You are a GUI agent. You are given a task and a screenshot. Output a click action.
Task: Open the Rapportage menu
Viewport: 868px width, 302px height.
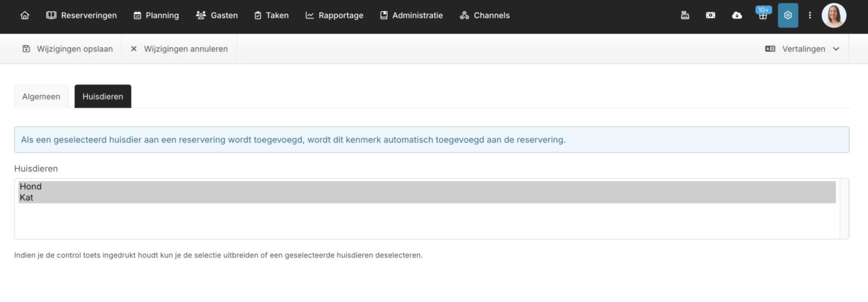tap(334, 16)
